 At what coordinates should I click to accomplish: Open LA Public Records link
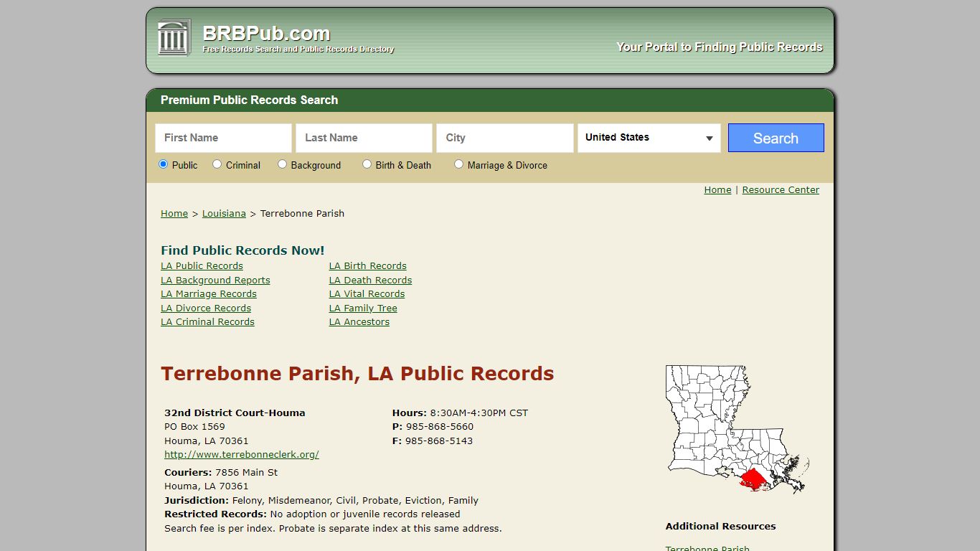202,266
